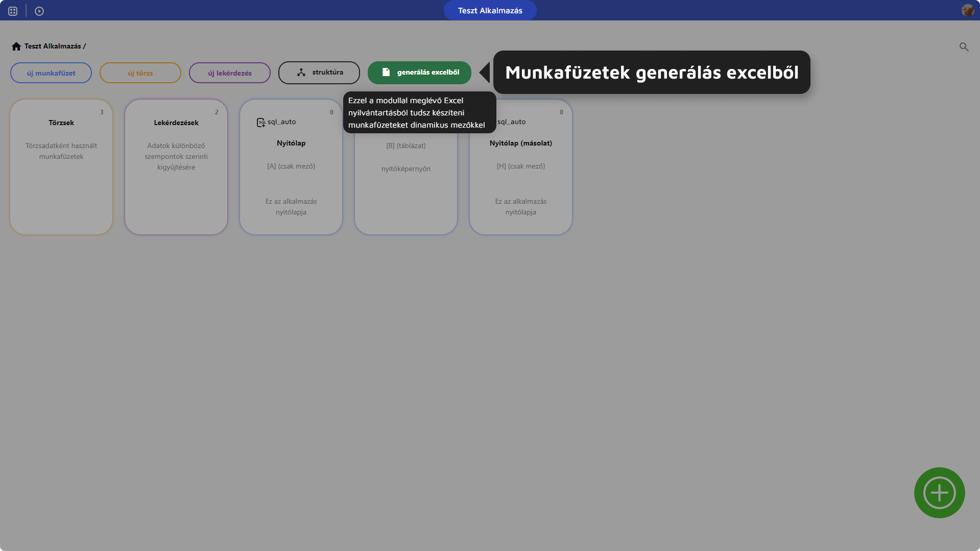Click the Teszt Alkalmazás title pill
This screenshot has height=551, width=980.
tap(490, 10)
